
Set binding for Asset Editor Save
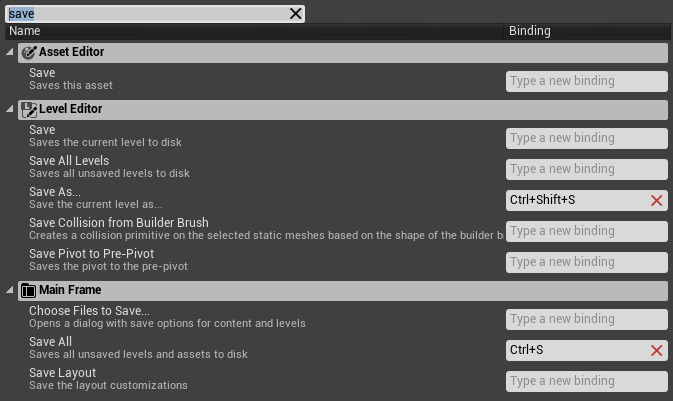tap(586, 81)
